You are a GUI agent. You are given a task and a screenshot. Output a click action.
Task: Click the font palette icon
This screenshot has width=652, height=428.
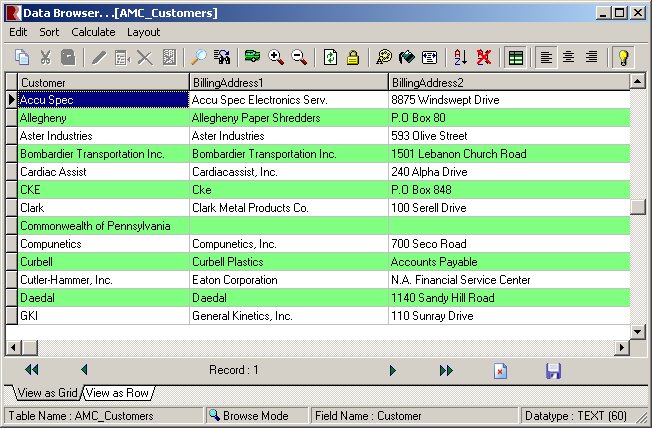pos(384,57)
